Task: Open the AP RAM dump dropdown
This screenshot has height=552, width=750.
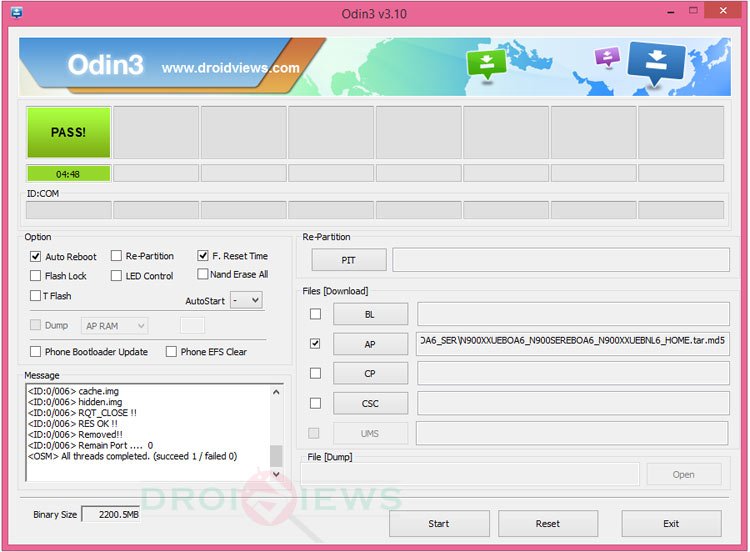Action: [x=114, y=326]
